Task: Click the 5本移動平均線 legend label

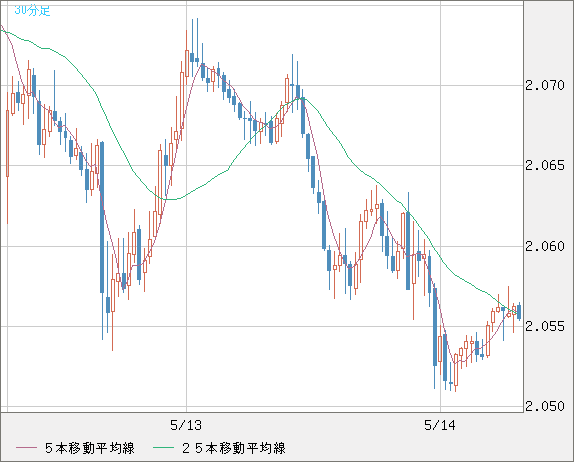Action: coord(90,448)
